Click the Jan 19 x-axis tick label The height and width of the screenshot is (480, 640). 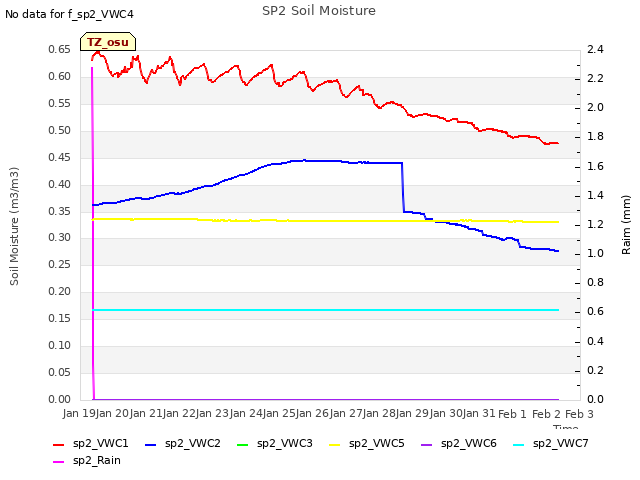click(79, 413)
